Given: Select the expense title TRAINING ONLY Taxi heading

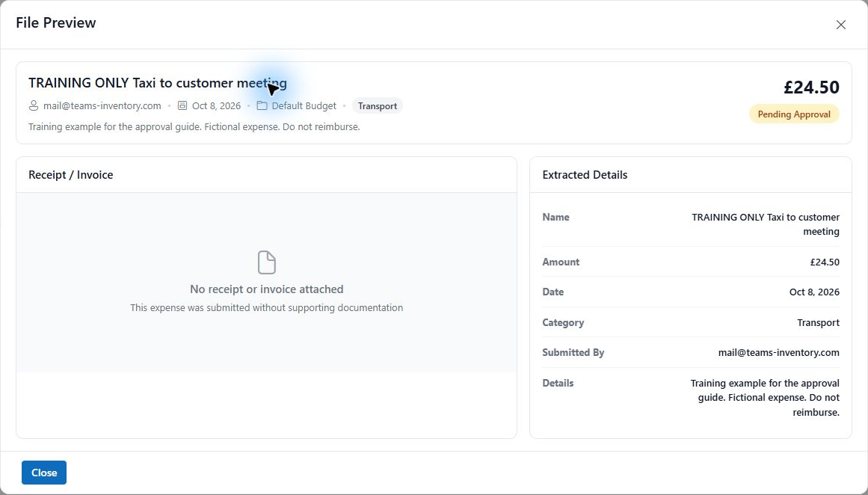Looking at the screenshot, I should pyautogui.click(x=158, y=82).
